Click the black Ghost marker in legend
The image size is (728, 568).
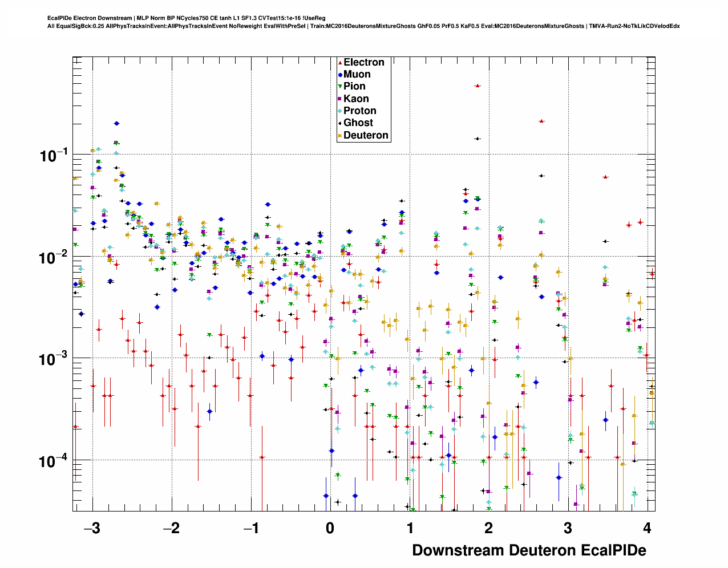coord(340,123)
